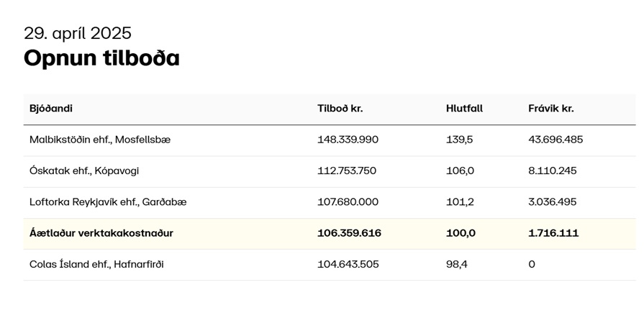The height and width of the screenshot is (331, 644).
Task: Click the lowest bid 104.643.505
Action: point(348,265)
